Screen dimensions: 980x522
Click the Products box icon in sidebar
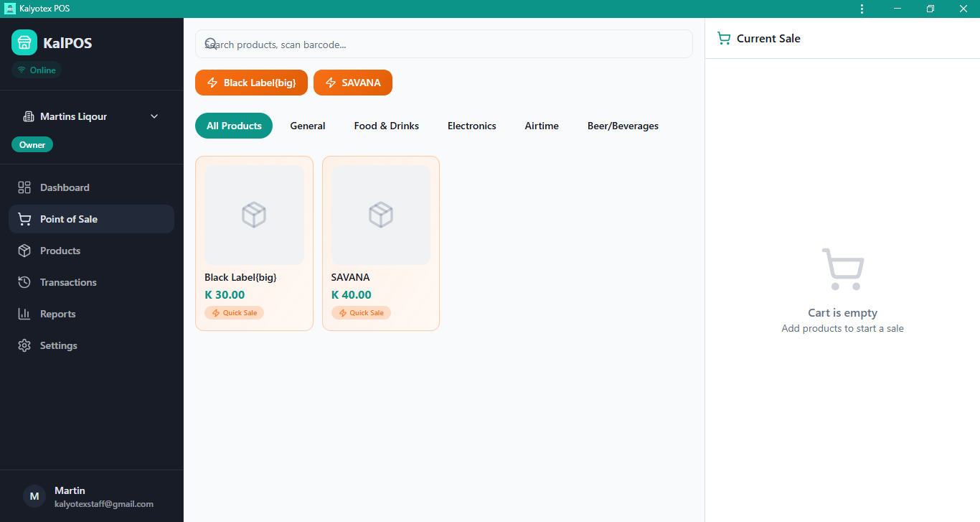tap(24, 251)
